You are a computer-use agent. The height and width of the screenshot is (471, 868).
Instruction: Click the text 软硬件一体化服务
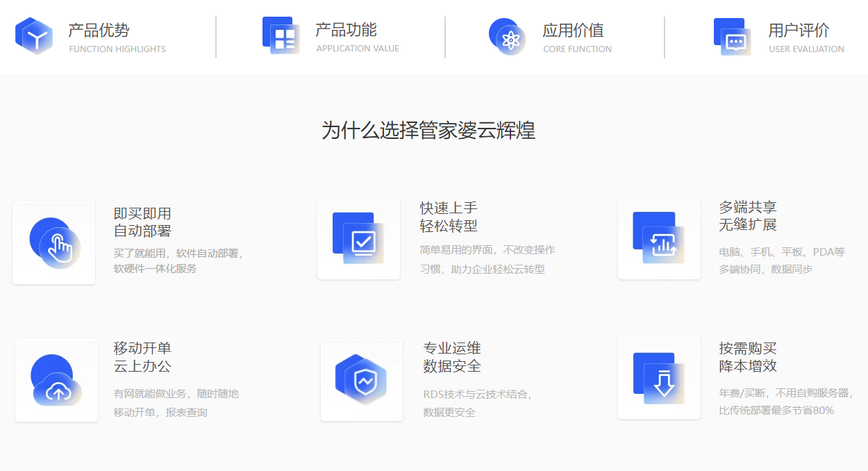pos(156,269)
